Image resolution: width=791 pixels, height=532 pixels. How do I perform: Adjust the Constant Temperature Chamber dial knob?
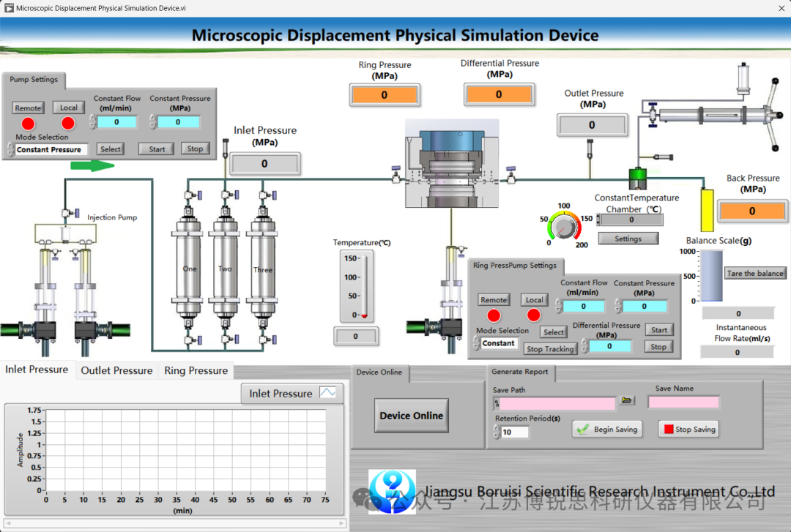(x=563, y=228)
